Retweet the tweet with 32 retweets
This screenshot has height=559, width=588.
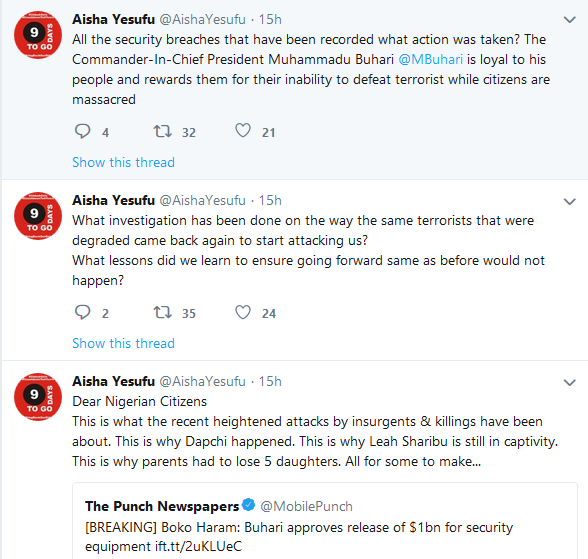[163, 132]
